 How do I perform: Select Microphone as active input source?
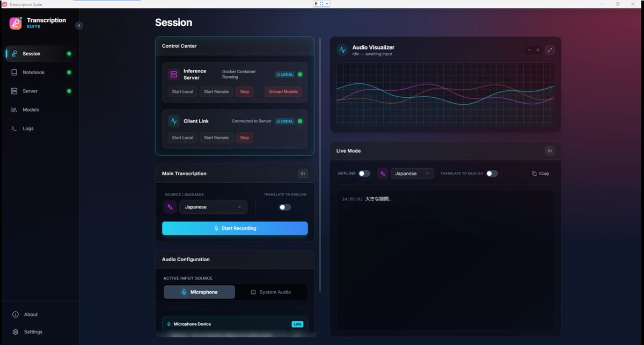199,292
